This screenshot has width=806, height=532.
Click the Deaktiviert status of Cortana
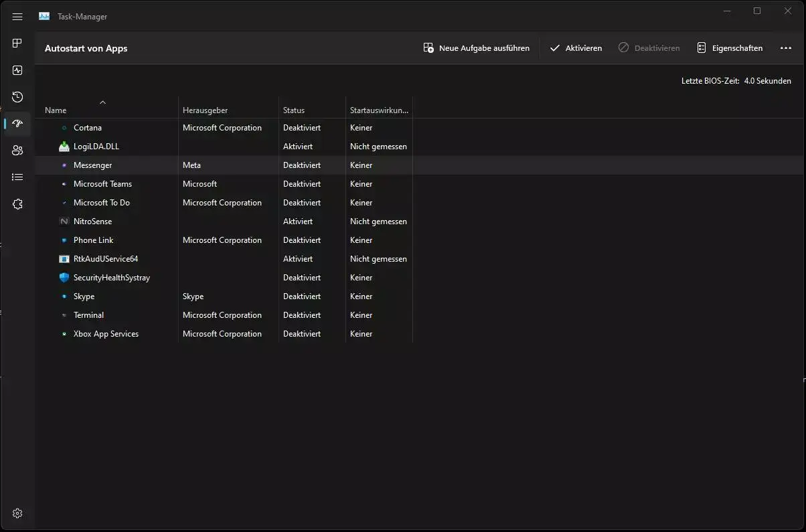tap(302, 128)
